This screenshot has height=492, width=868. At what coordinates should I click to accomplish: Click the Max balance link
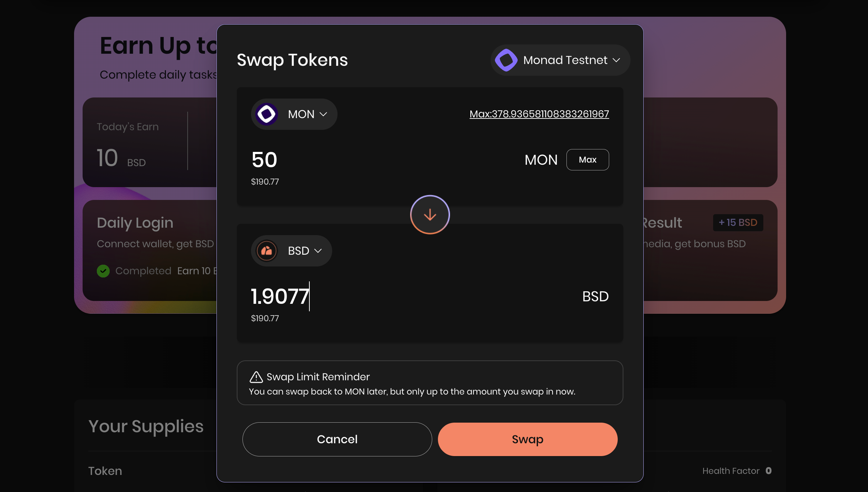539,114
